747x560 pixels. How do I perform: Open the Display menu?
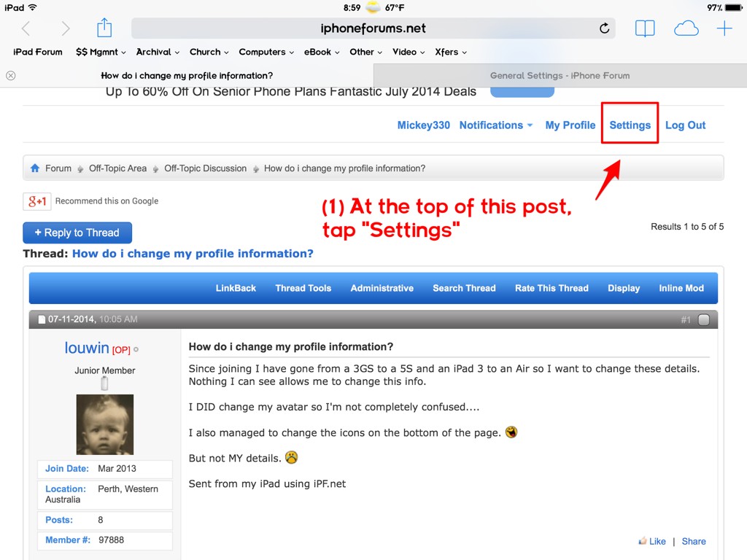coord(624,288)
